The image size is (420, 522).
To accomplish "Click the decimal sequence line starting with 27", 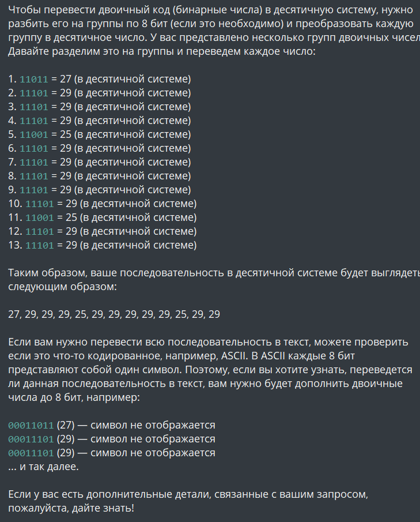I will click(114, 314).
